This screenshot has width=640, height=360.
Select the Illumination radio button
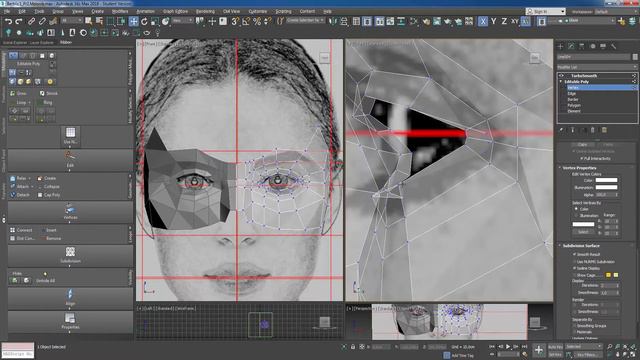click(577, 216)
